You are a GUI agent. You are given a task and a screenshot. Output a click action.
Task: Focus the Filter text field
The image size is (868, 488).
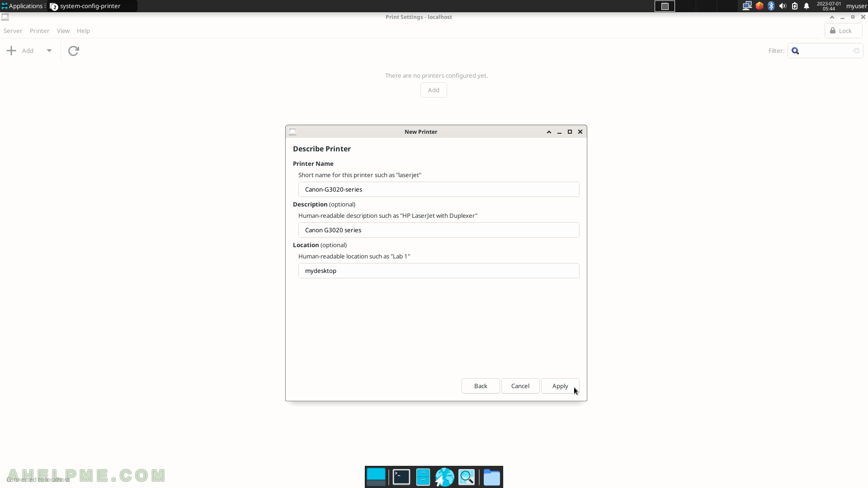(826, 51)
